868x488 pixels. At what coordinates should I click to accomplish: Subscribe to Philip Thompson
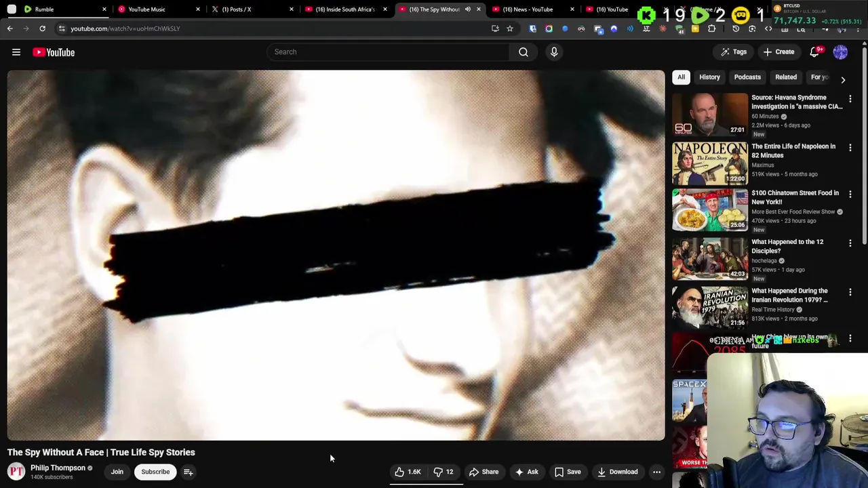(x=155, y=472)
